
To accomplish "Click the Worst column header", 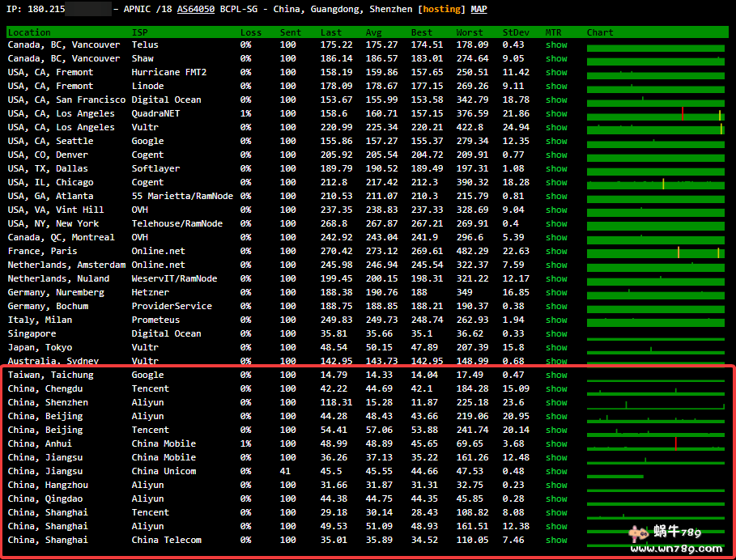I will click(x=470, y=32).
